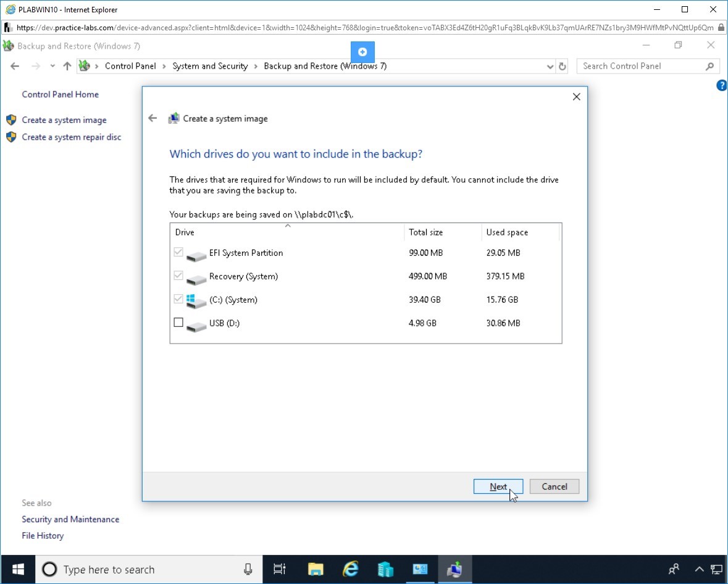Show hidden system tray icons
The width and height of the screenshot is (728, 584).
699,569
